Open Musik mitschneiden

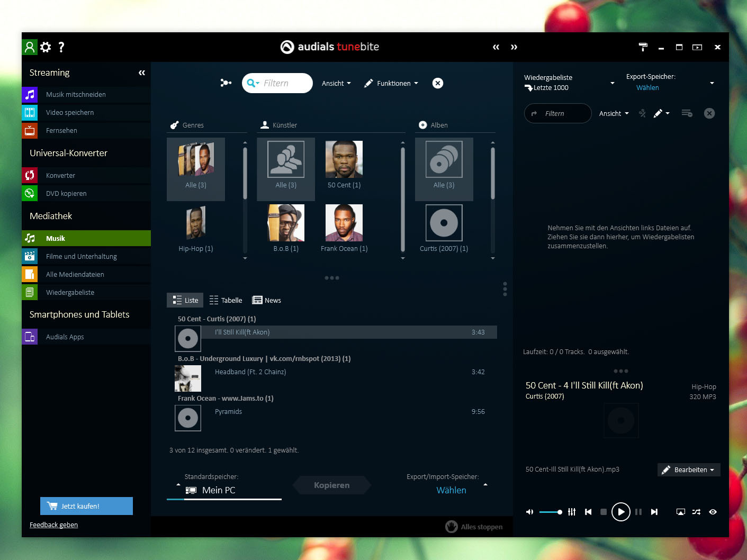pos(86,95)
